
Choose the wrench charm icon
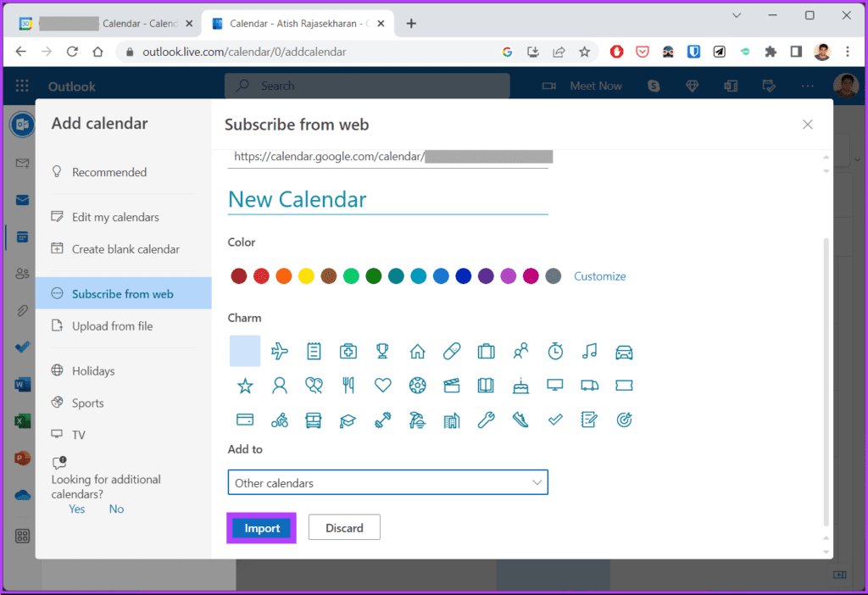tap(486, 420)
